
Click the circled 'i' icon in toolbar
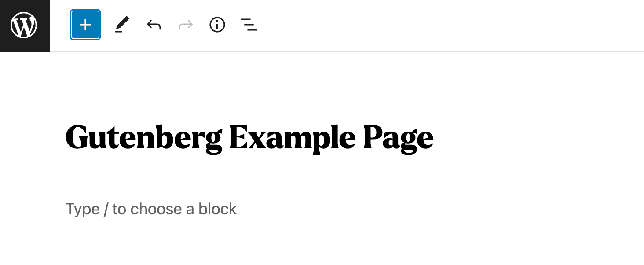[217, 25]
